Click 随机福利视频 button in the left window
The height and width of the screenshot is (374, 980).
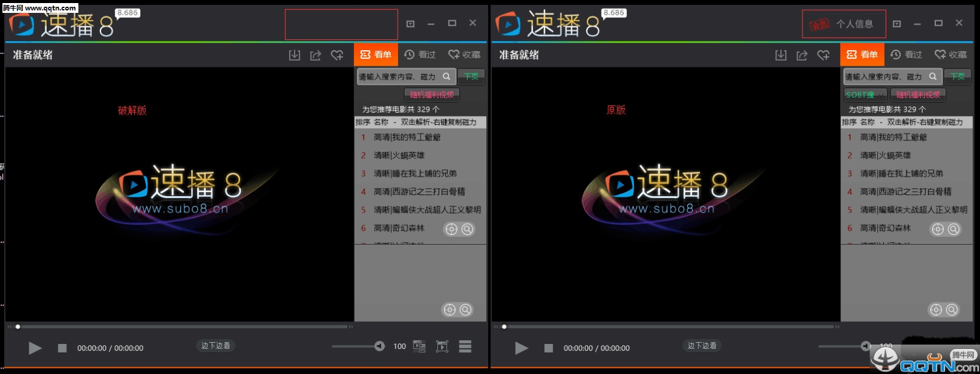432,95
